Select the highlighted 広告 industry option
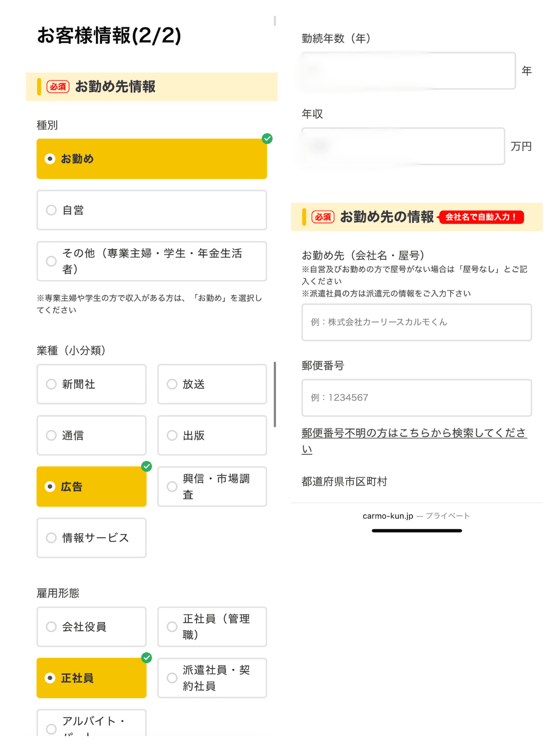Screen dimensions: 560x754 click(x=91, y=487)
